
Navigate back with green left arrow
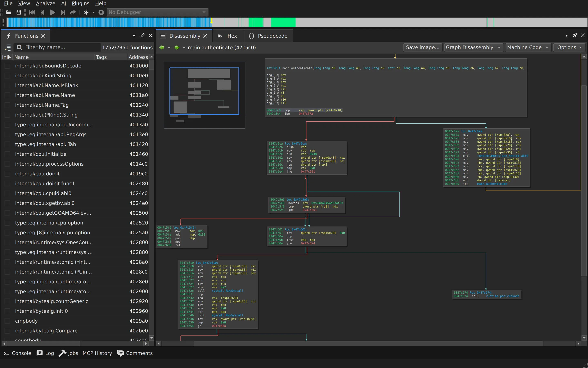(161, 47)
